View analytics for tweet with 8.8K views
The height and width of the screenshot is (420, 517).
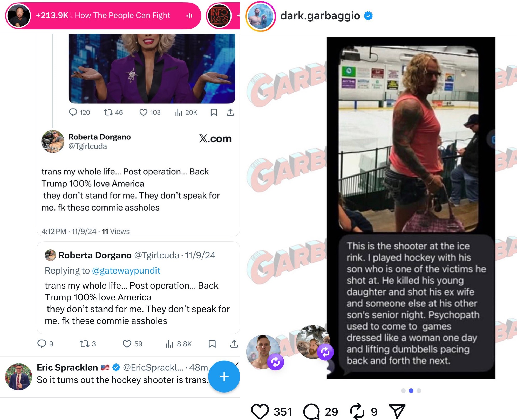tap(179, 344)
